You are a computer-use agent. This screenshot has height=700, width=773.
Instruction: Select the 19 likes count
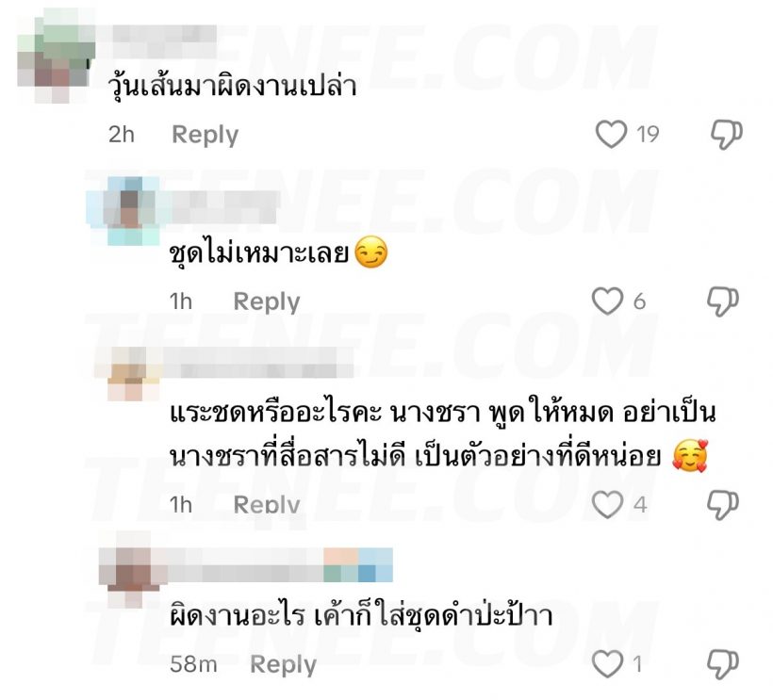[648, 135]
